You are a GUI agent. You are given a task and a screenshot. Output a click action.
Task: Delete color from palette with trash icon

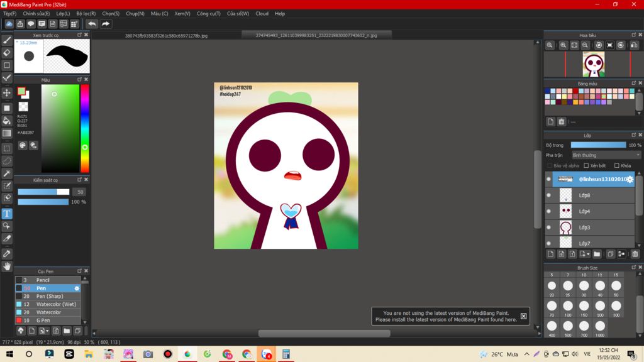(x=562, y=121)
